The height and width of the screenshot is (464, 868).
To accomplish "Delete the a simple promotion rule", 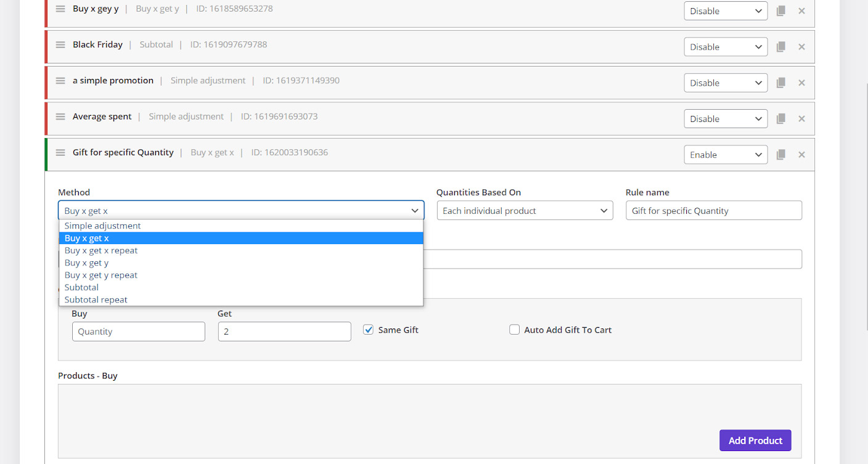I will (x=801, y=83).
